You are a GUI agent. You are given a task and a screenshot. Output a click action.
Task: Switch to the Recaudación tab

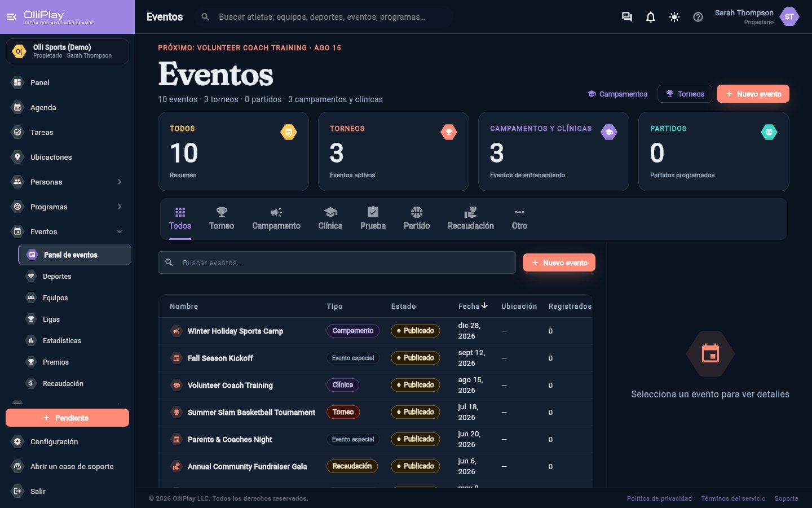tap(471, 219)
